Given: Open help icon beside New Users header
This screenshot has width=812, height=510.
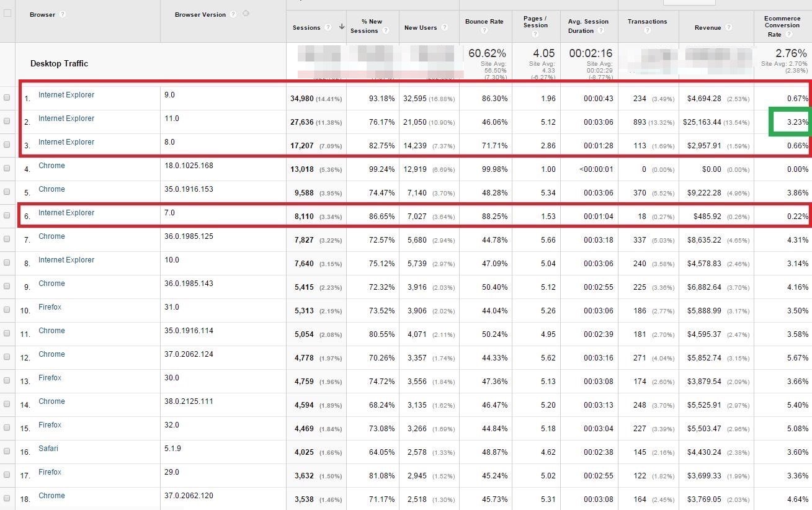Looking at the screenshot, I should [x=445, y=27].
